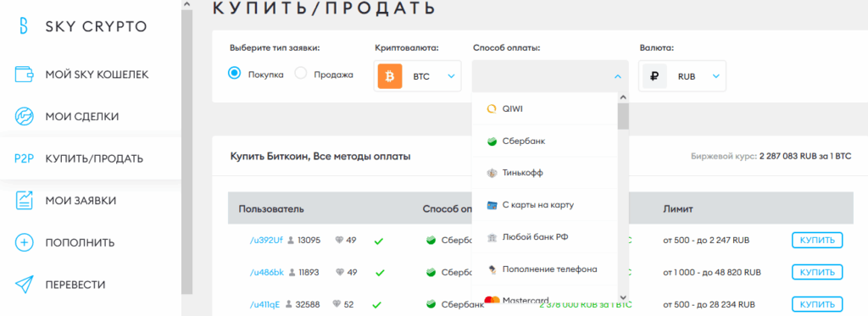Choose Любой банк РФ option
This screenshot has height=316, width=868.
[545, 237]
